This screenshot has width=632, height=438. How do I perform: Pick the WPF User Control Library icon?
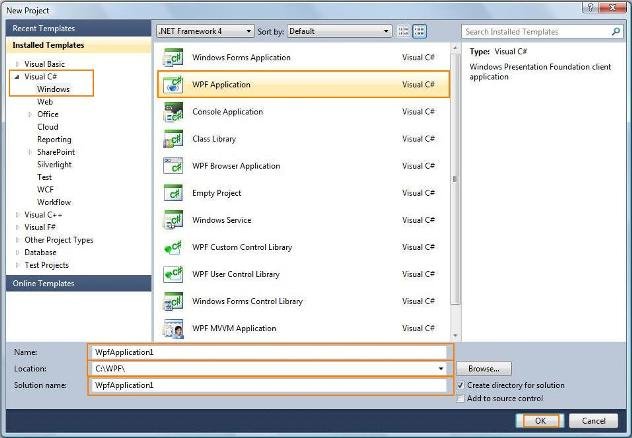173,274
